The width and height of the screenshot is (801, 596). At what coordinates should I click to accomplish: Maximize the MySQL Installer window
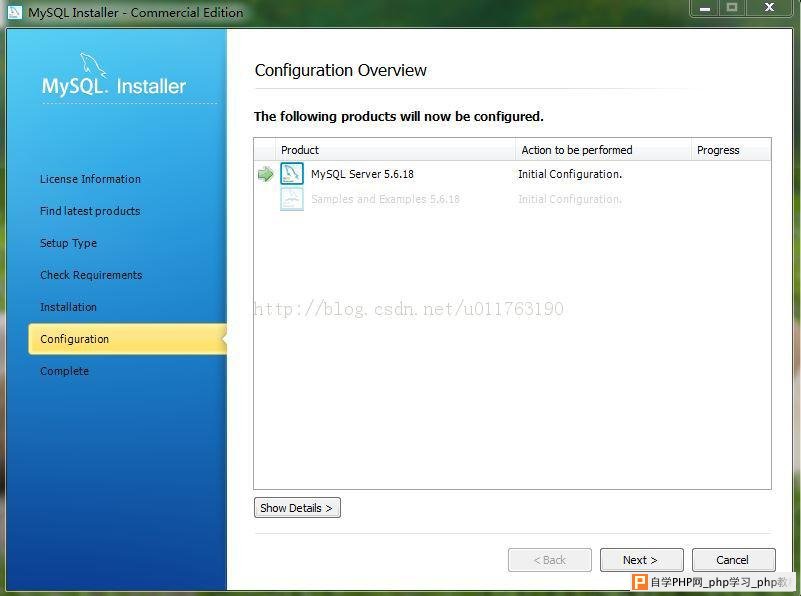point(732,8)
